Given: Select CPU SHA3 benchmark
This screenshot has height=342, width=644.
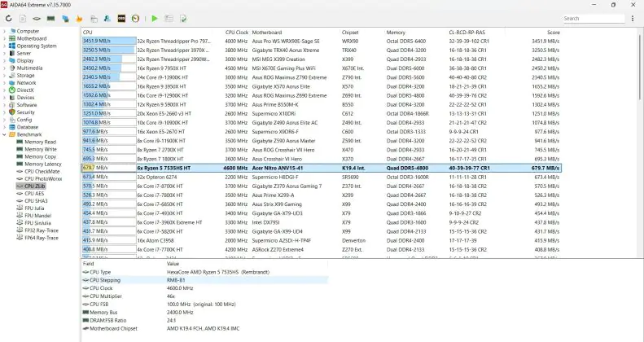Looking at the screenshot, I should coord(36,201).
